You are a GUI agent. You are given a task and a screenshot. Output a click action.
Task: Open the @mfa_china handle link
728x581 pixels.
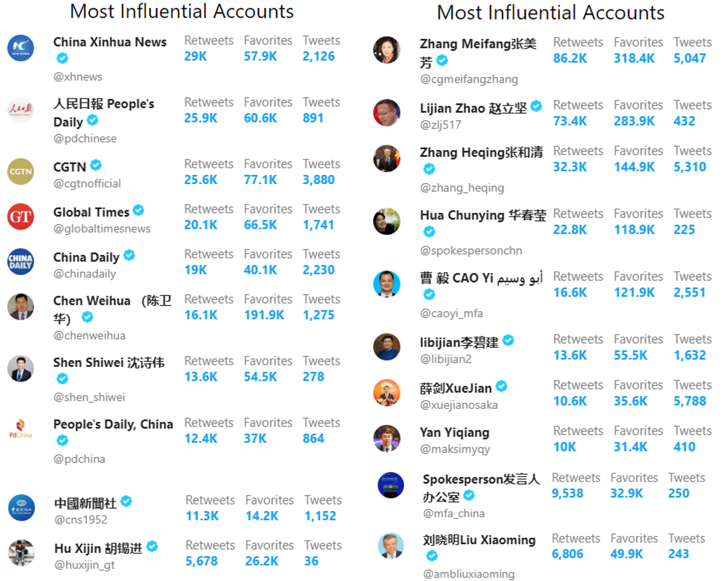pos(454,513)
